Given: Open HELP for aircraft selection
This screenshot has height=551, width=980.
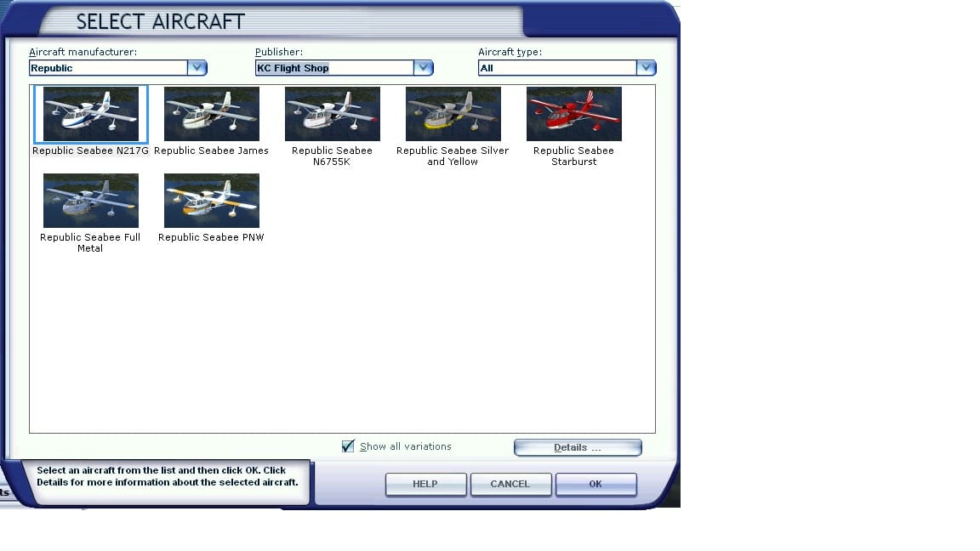Looking at the screenshot, I should pos(425,484).
